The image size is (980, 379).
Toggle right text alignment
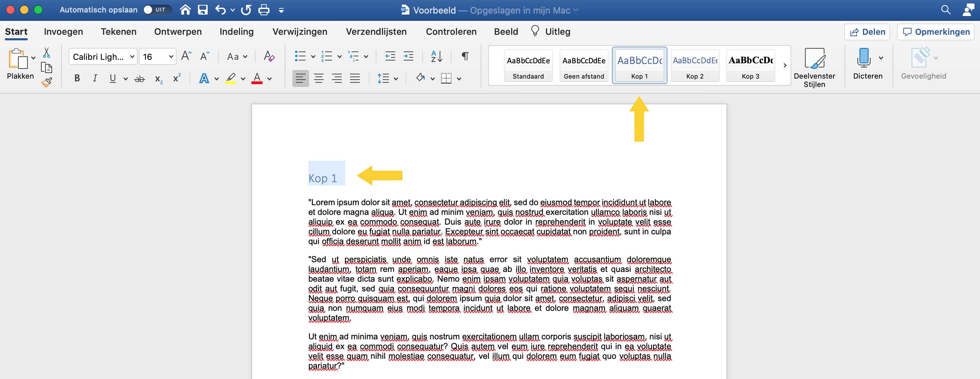coord(337,78)
